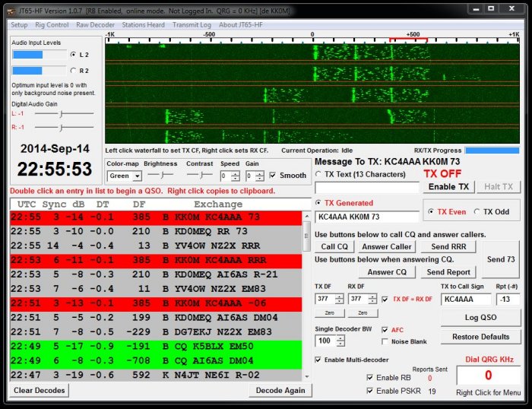Select the TX Generated radio button

point(318,203)
